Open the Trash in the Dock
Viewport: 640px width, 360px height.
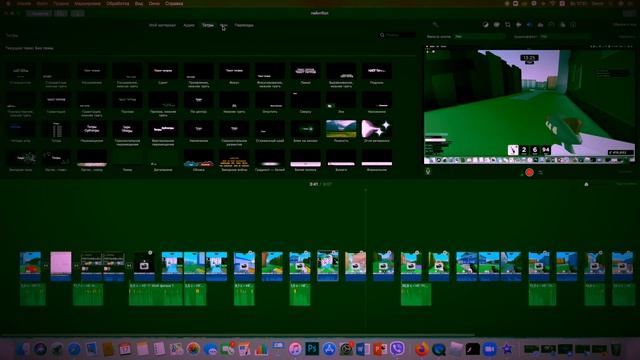point(616,349)
